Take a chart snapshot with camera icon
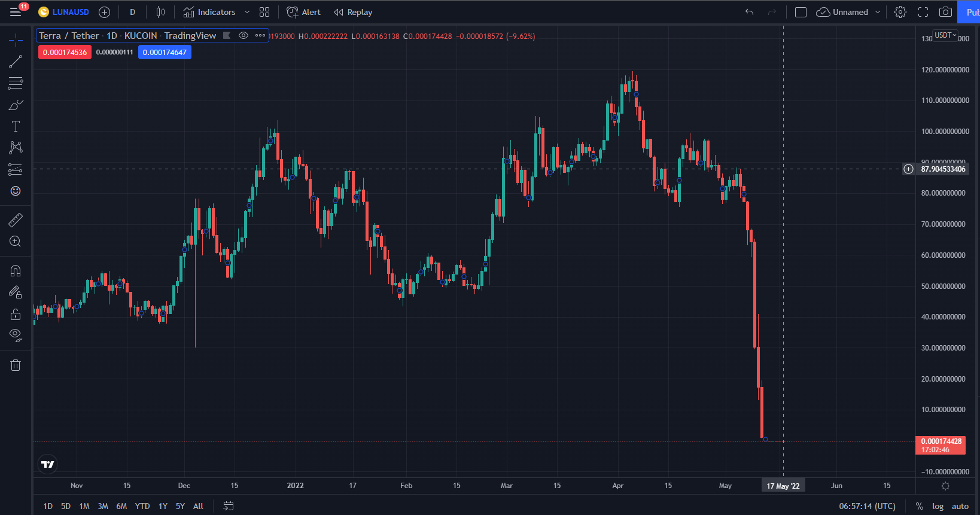The image size is (980, 515). 945,12
